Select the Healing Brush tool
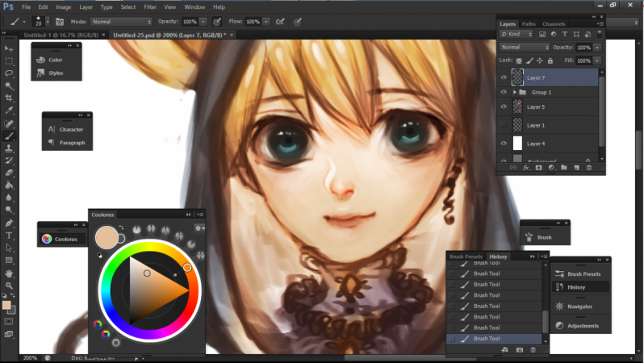644x363 pixels. pos(9,123)
